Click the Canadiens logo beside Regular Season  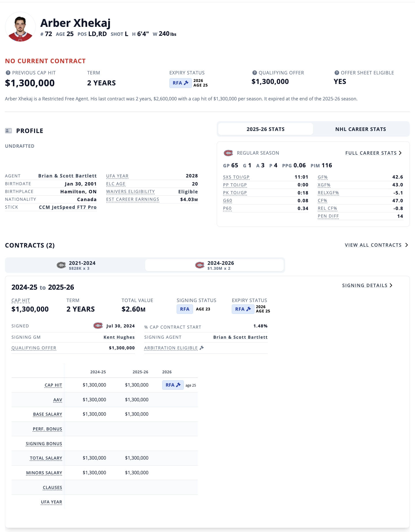coord(228,153)
